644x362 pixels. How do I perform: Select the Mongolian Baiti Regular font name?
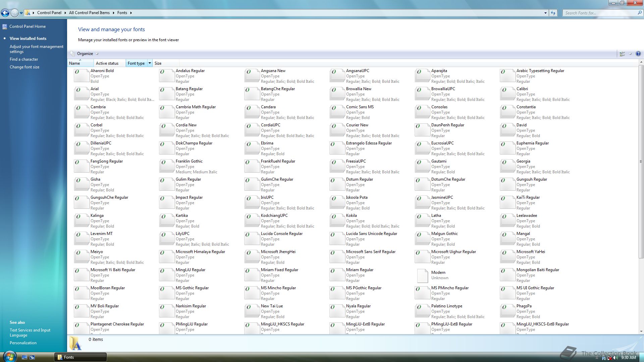(x=538, y=270)
